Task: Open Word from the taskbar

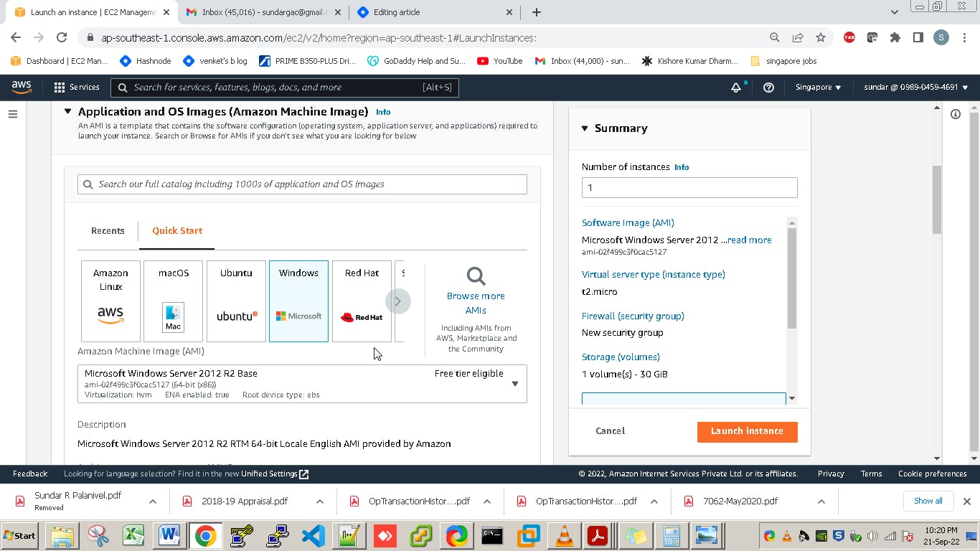Action: 170,536
